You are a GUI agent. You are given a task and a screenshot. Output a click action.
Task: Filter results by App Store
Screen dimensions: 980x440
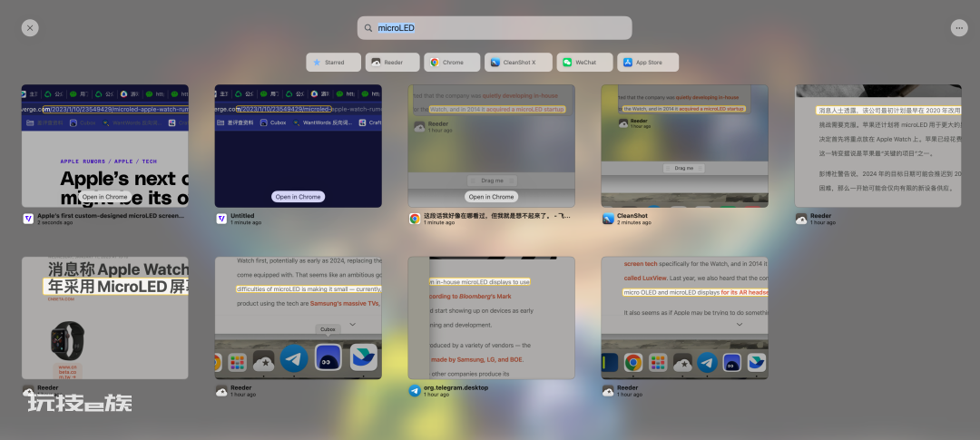(648, 63)
